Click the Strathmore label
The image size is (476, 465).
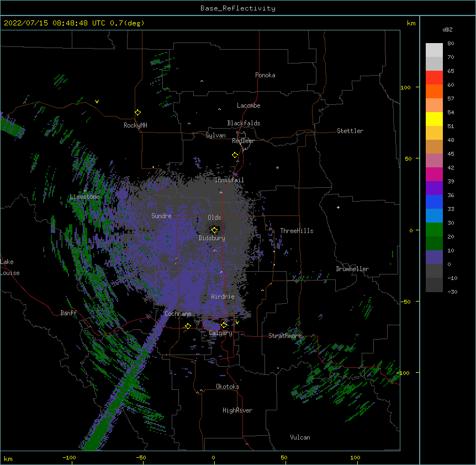click(285, 336)
